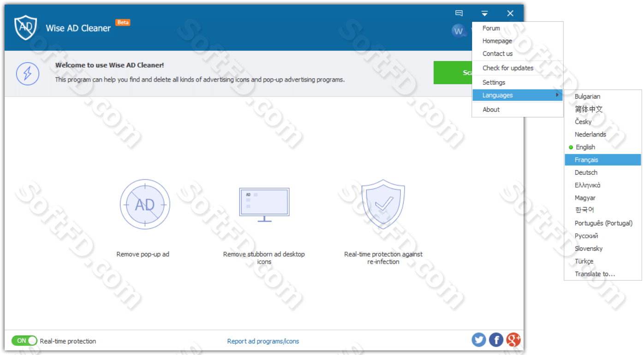Click the desktop monitor ad icons graphic
Viewport: 644px width, 355px height.
click(x=264, y=205)
